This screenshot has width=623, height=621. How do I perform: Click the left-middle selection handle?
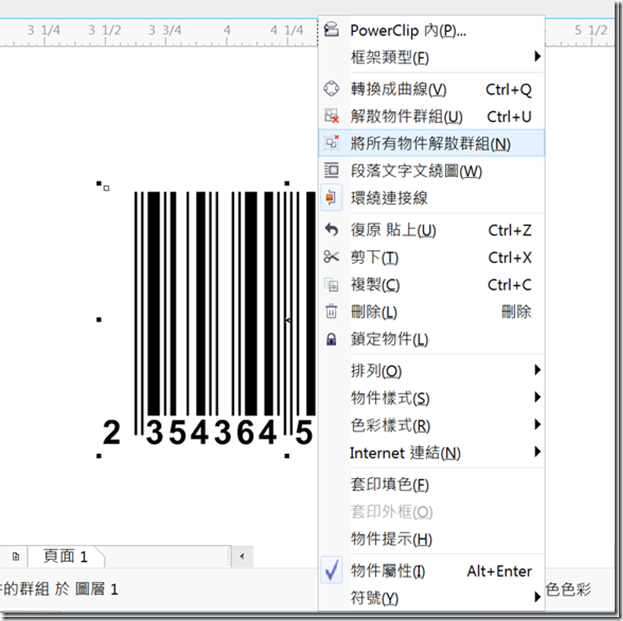[99, 319]
